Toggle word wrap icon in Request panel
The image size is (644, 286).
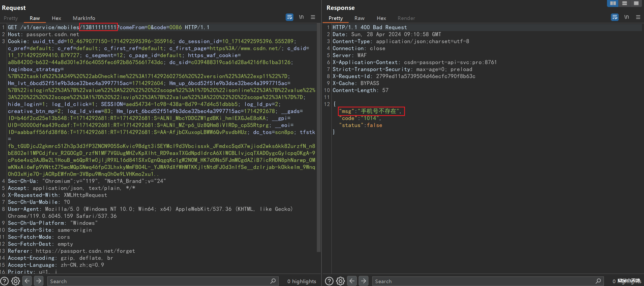(289, 17)
